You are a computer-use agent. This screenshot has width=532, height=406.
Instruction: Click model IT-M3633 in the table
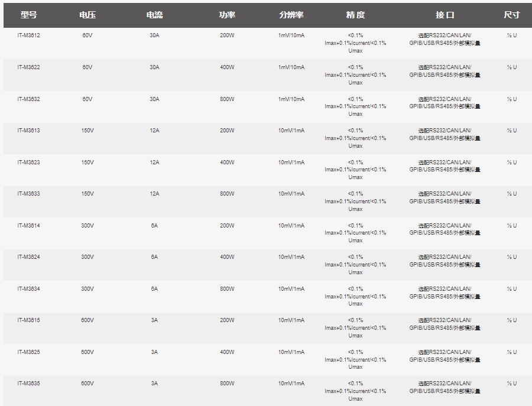pos(28,194)
